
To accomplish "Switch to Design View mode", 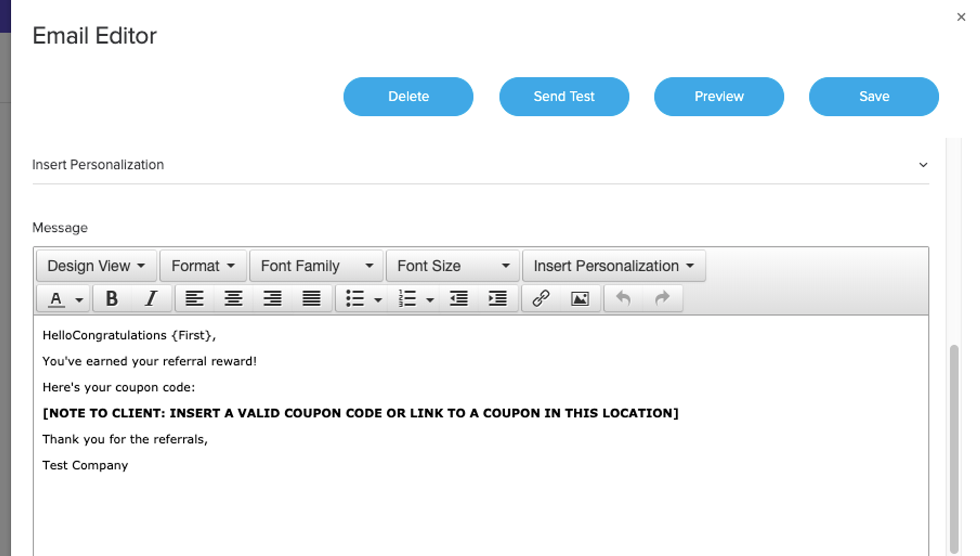I will (96, 265).
